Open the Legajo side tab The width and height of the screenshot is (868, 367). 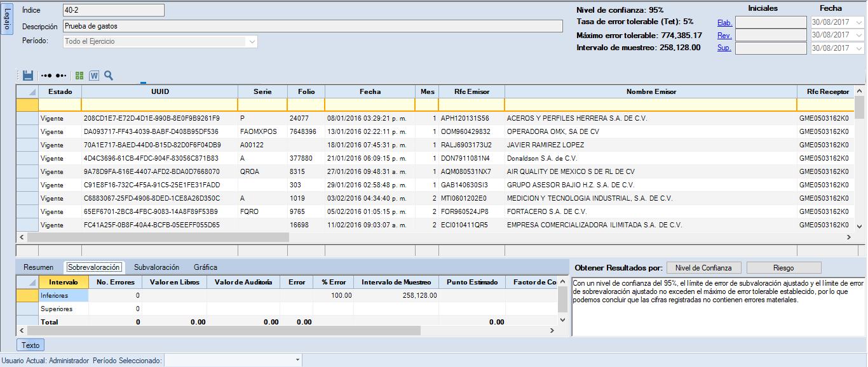6,20
